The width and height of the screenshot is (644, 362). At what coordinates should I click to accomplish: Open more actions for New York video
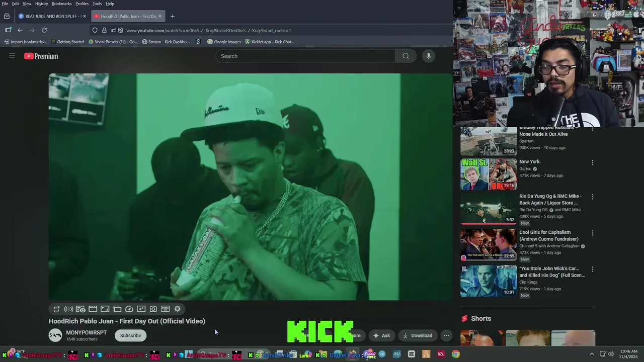592,162
